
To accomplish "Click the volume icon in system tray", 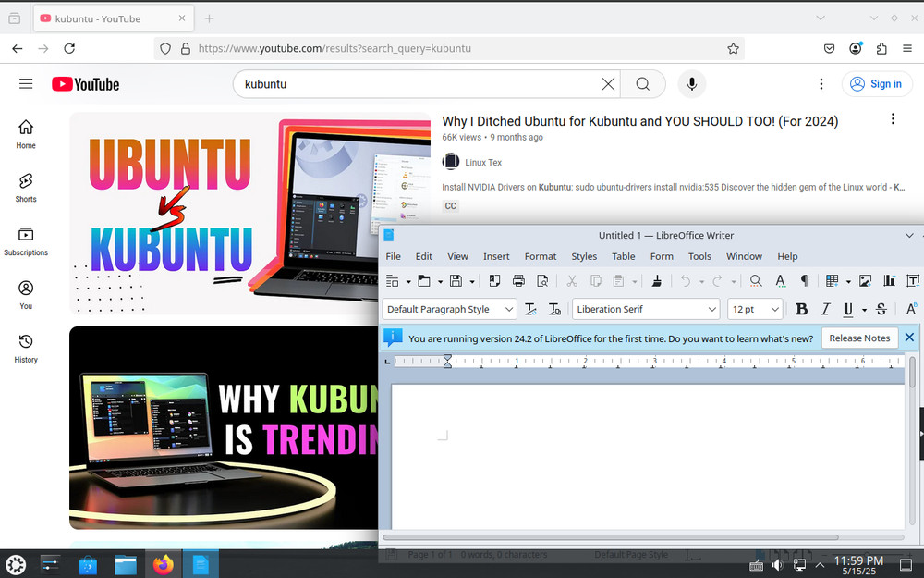I will click(x=777, y=565).
